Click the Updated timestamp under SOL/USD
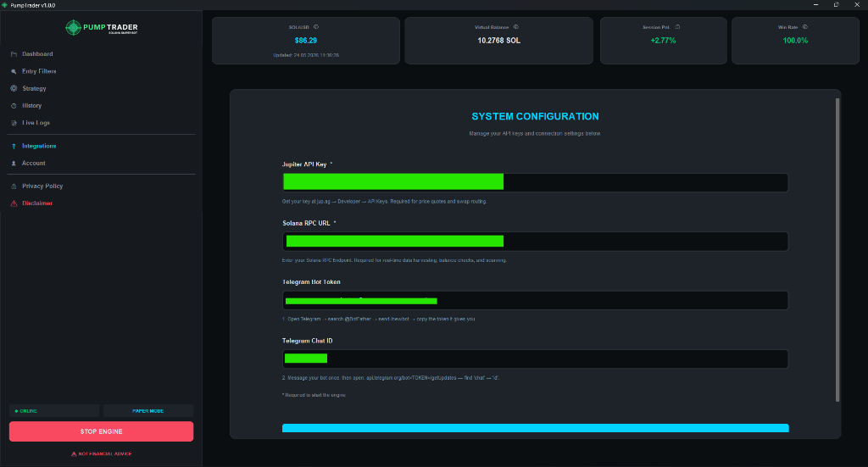 point(305,55)
